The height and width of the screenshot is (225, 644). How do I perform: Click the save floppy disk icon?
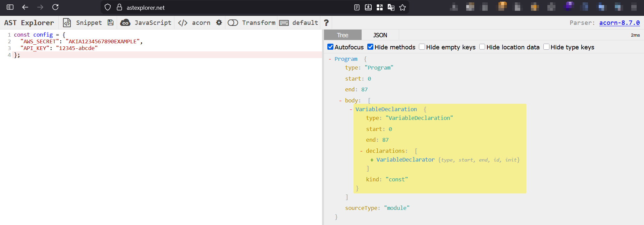pyautogui.click(x=110, y=22)
